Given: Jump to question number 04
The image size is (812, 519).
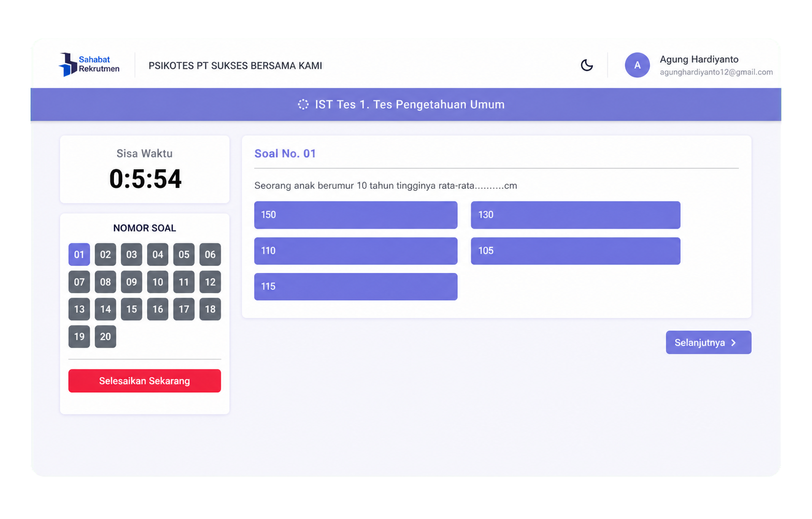Looking at the screenshot, I should (x=157, y=255).
